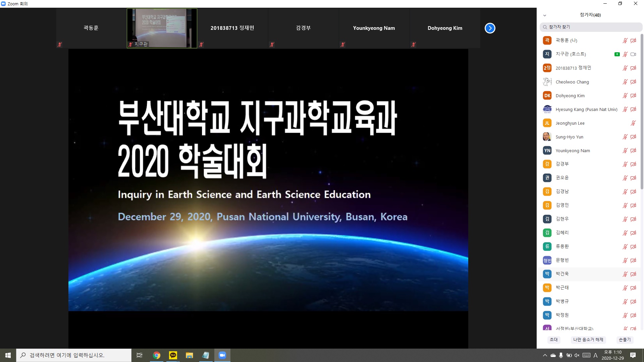This screenshot has width=644, height=362.
Task: Click Cheolwoo Chang's avatar image
Action: tap(547, 82)
